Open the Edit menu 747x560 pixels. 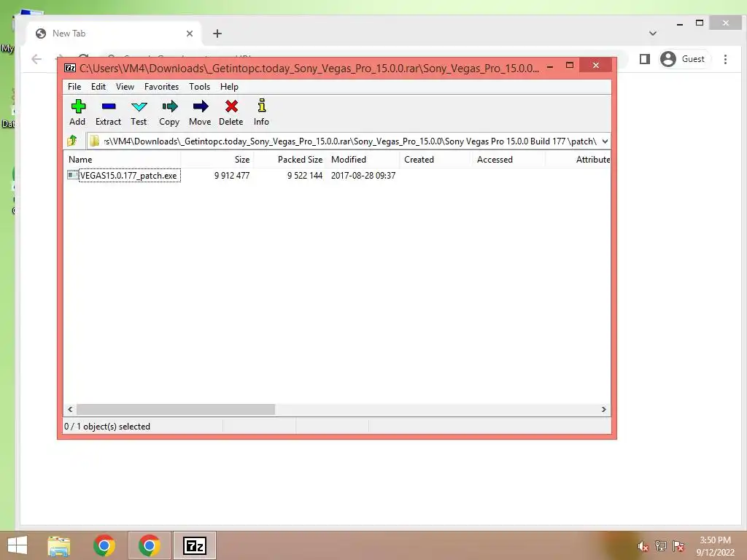click(98, 87)
